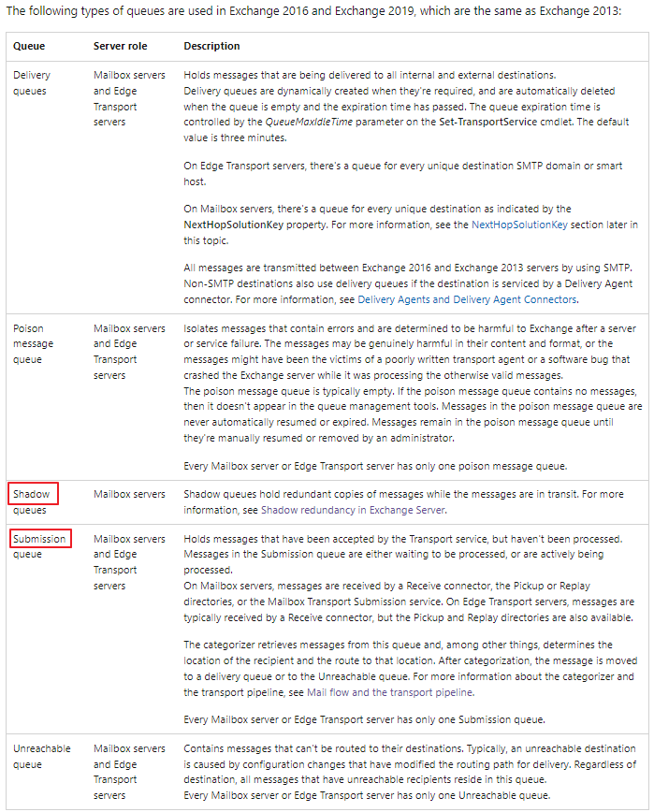This screenshot has width=654, height=812.
Task: Click 'Shadow queues hold redundant copies' sentence
Action: coord(381,494)
